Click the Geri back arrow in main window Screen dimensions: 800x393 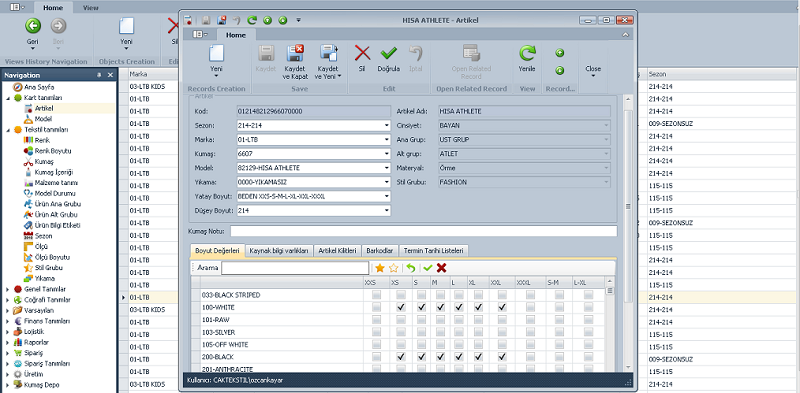33,26
